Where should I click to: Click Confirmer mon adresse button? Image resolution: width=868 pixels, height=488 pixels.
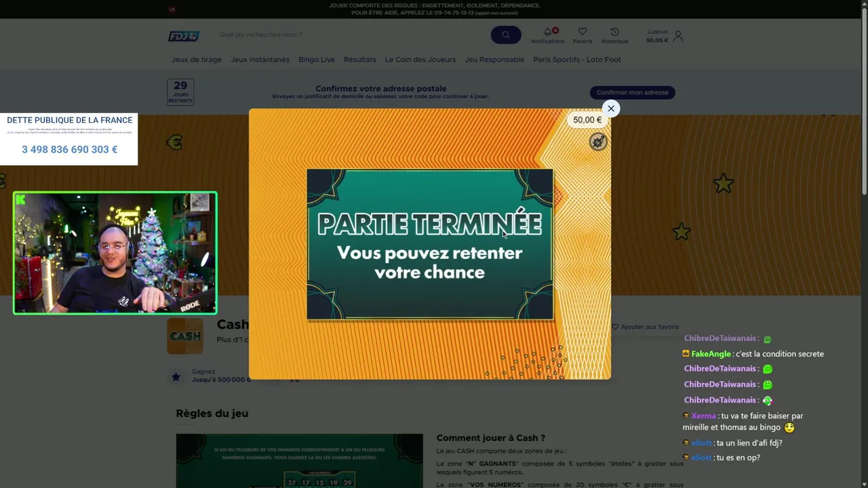632,92
